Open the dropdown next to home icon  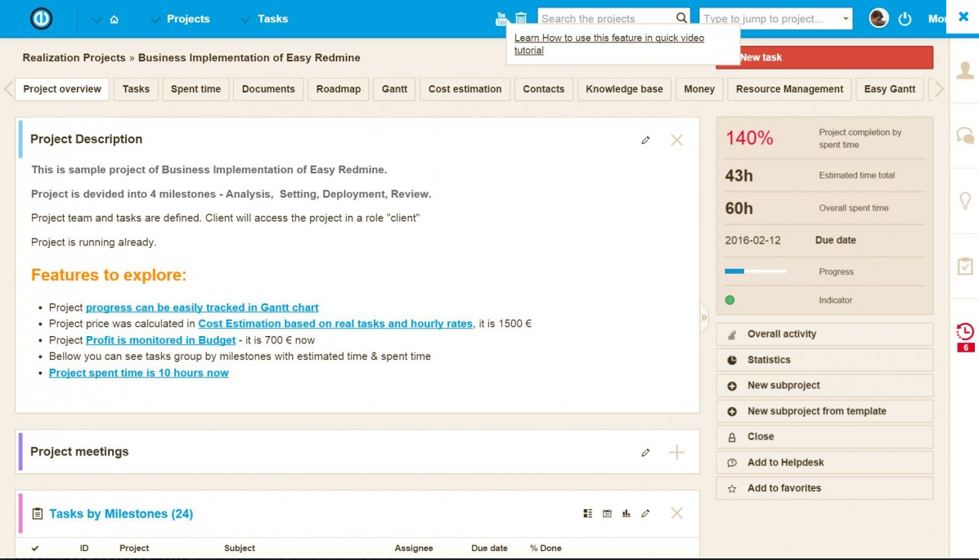[97, 20]
